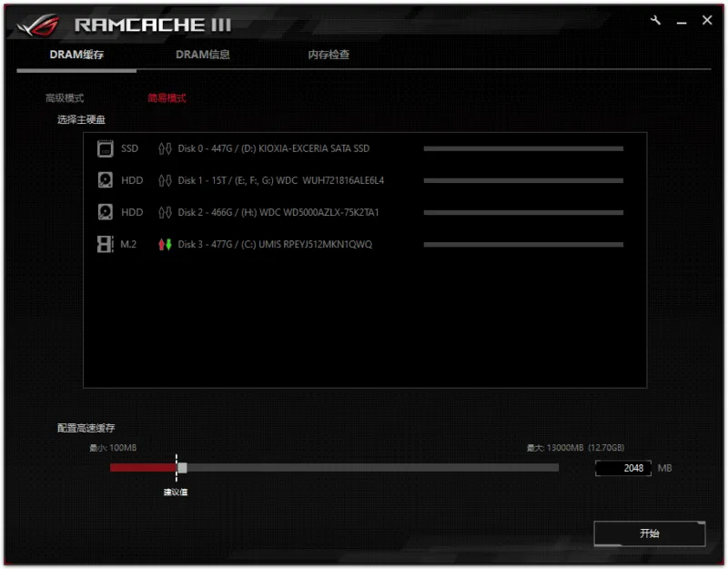
Task: Toggle the read/write arrows for Disk 0
Action: [x=165, y=148]
